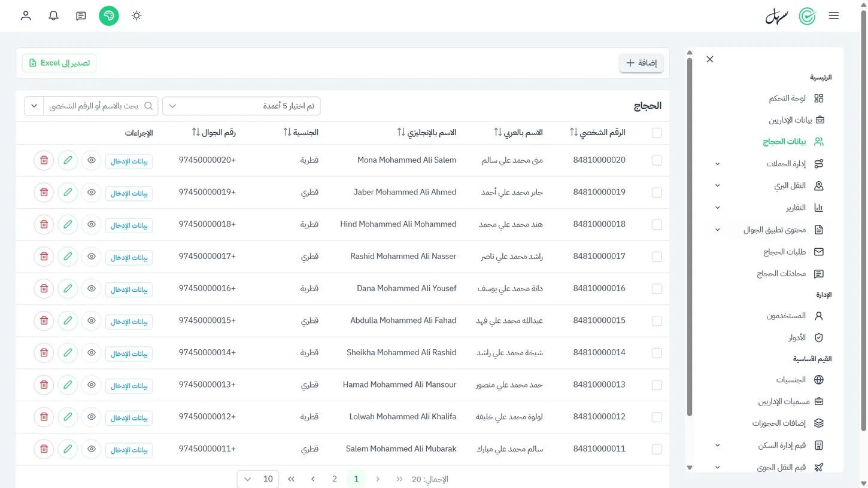View row 84810000020 with eye icon
Screen dimensions: 868x488
click(92, 160)
